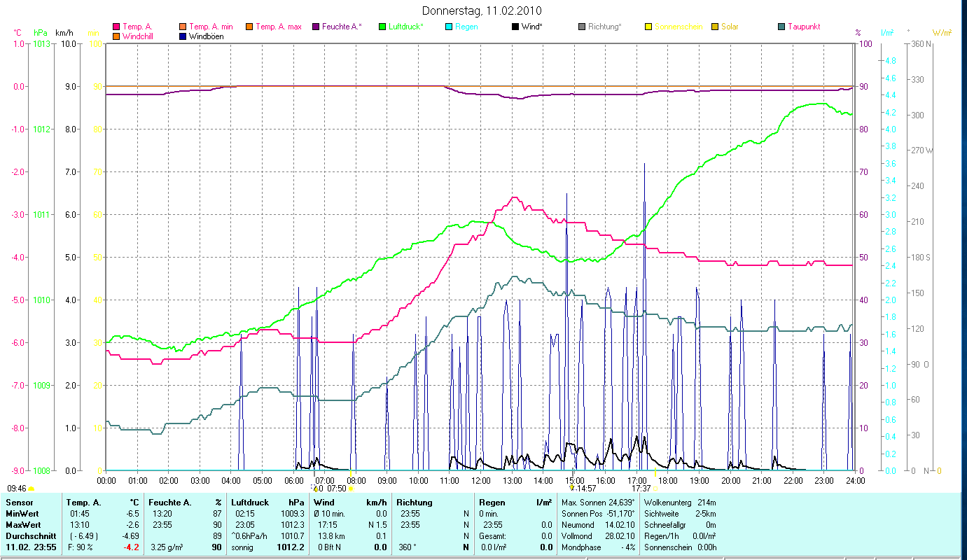Click the green Luftdruck* legend square
The width and height of the screenshot is (967, 560).
[382, 27]
